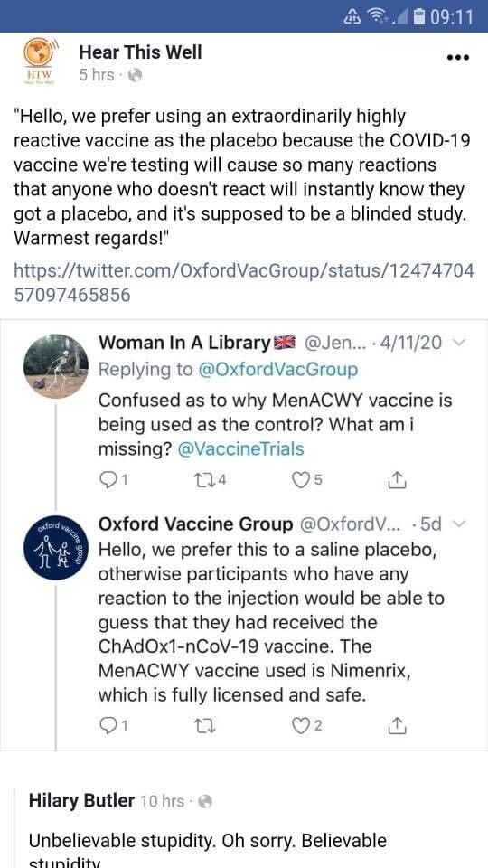
Task: Tap the skeleton profile picture thumbnail
Action: (x=56, y=366)
